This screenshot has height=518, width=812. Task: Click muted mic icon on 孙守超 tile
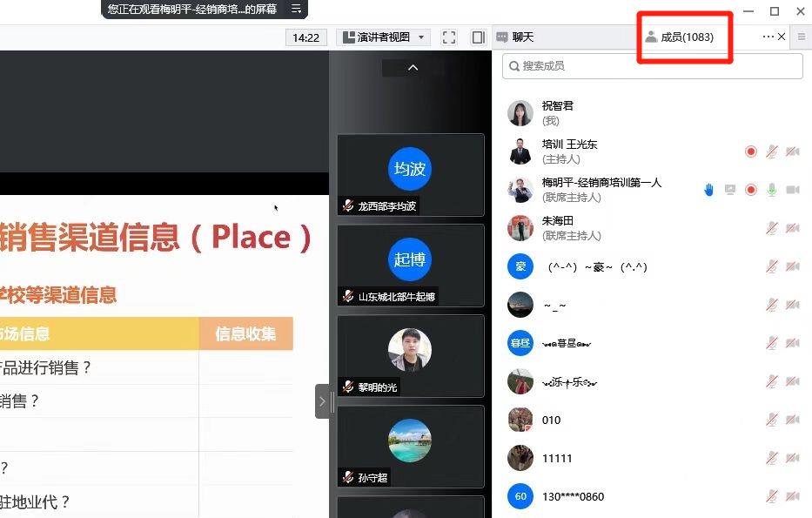(x=348, y=477)
